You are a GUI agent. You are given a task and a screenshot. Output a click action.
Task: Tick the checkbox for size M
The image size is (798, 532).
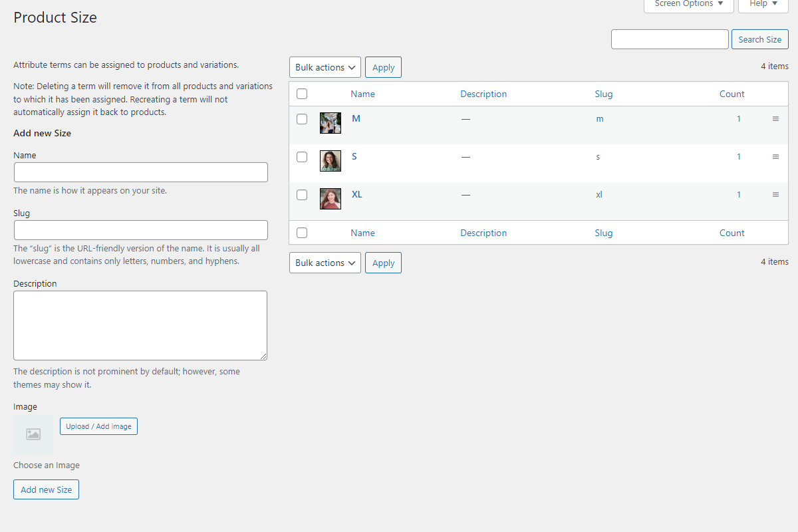click(302, 119)
